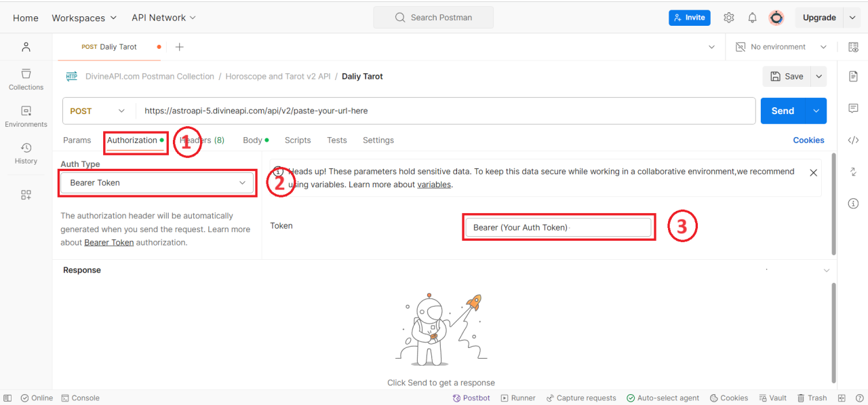Open the tabs list chevron
This screenshot has height=405, width=868.
pos(711,47)
